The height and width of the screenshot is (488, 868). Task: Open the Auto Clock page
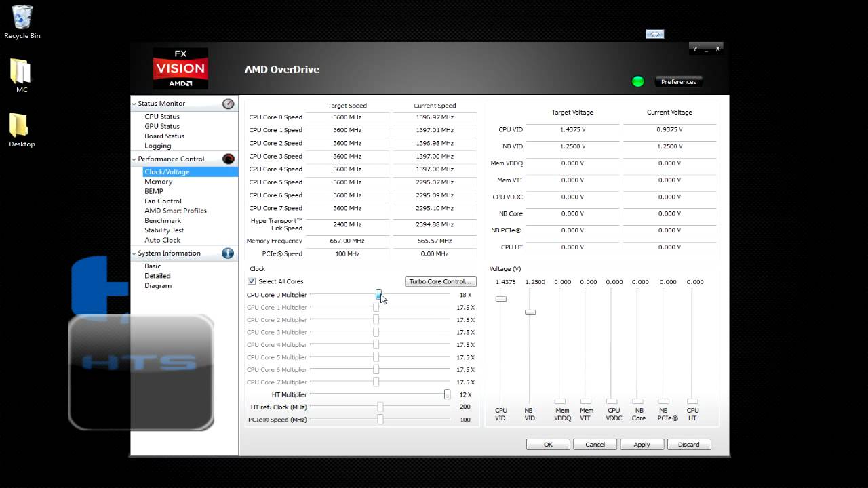162,240
